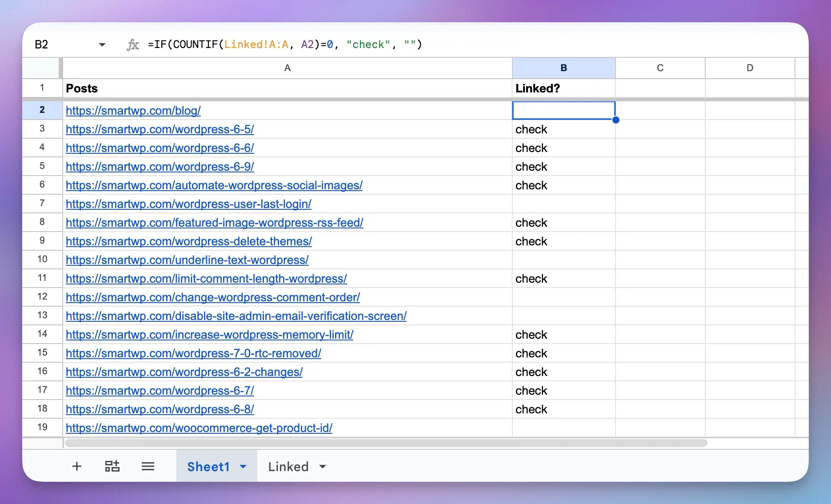Click the formula bar input
The image size is (831, 504).
pos(475,44)
